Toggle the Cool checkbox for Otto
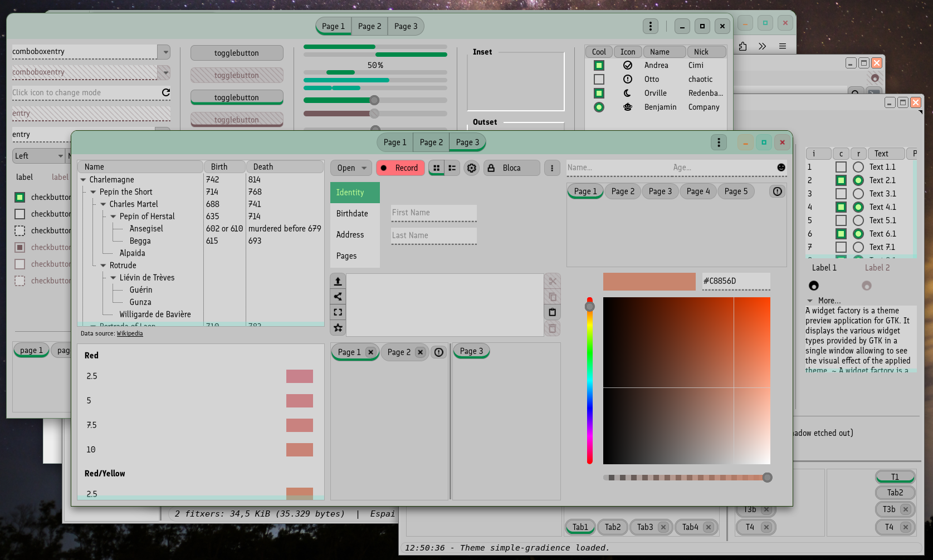The image size is (933, 560). click(599, 79)
